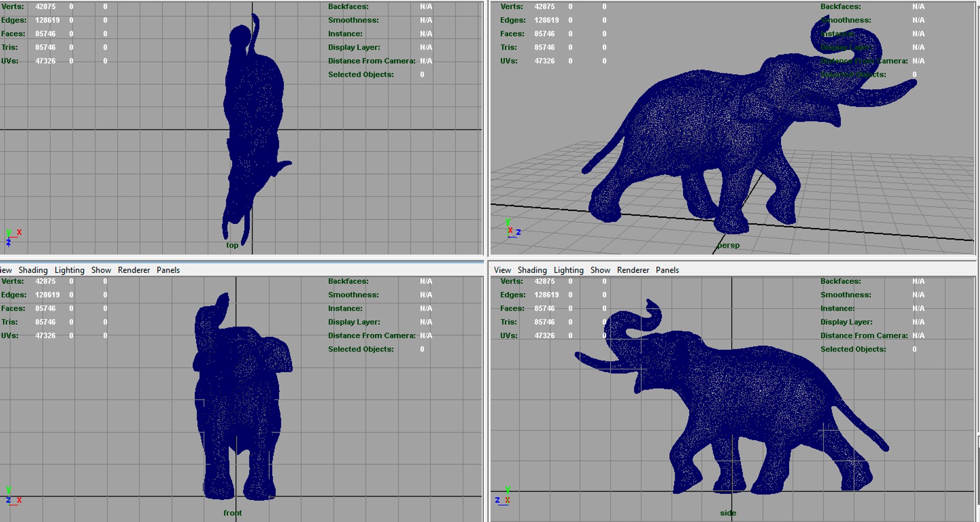Click 'Faces:' label in top view HUD
Screen dimensions: 980x522
coord(13,34)
